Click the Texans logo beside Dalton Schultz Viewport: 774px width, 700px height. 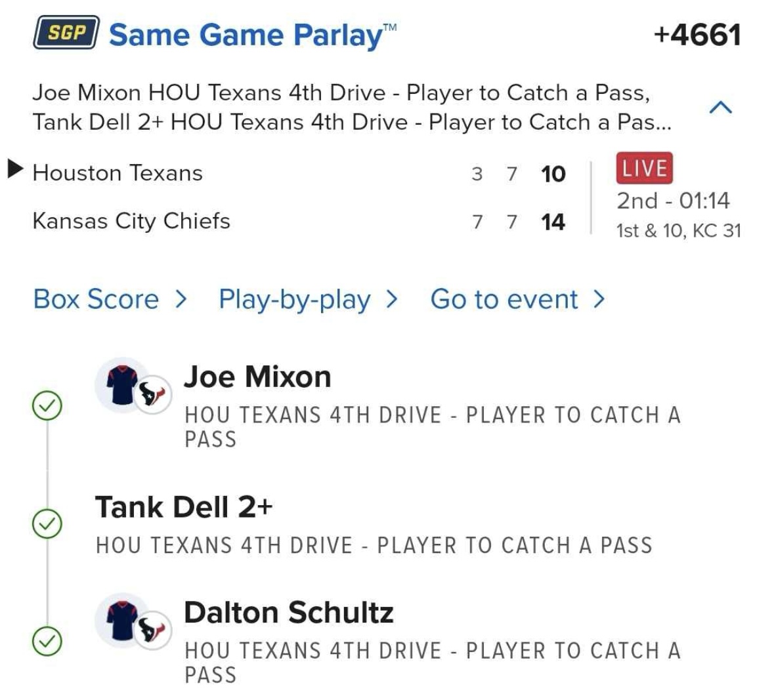click(x=154, y=630)
